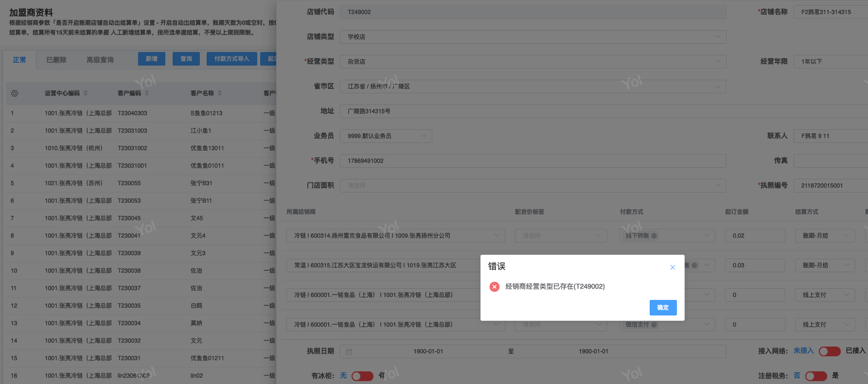Image resolution: width=868 pixels, height=384 pixels.
Task: Click into the 店铺名称 field
Action: [x=831, y=12]
